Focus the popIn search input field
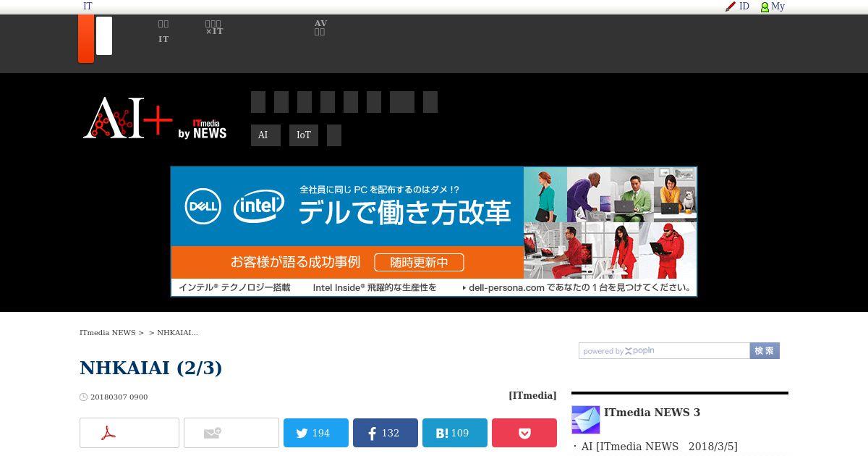 point(664,350)
